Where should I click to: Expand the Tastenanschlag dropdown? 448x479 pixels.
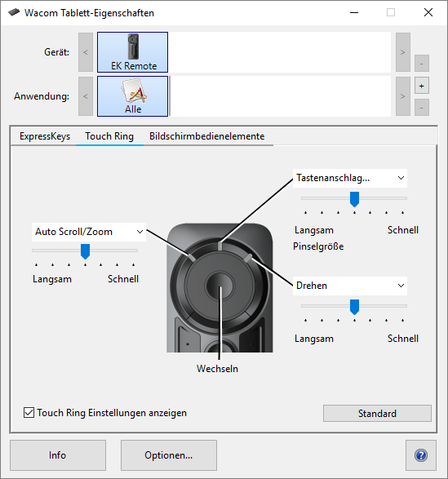click(350, 178)
